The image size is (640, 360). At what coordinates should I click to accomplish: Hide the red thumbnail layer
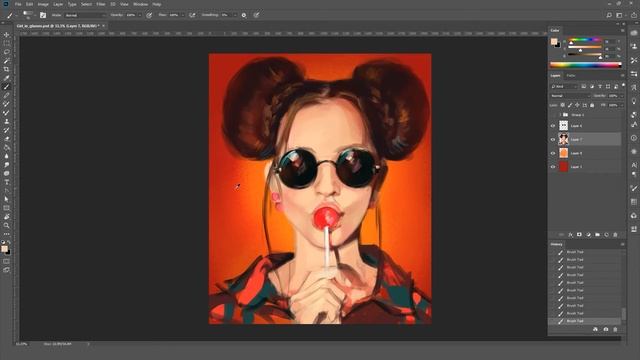[553, 167]
